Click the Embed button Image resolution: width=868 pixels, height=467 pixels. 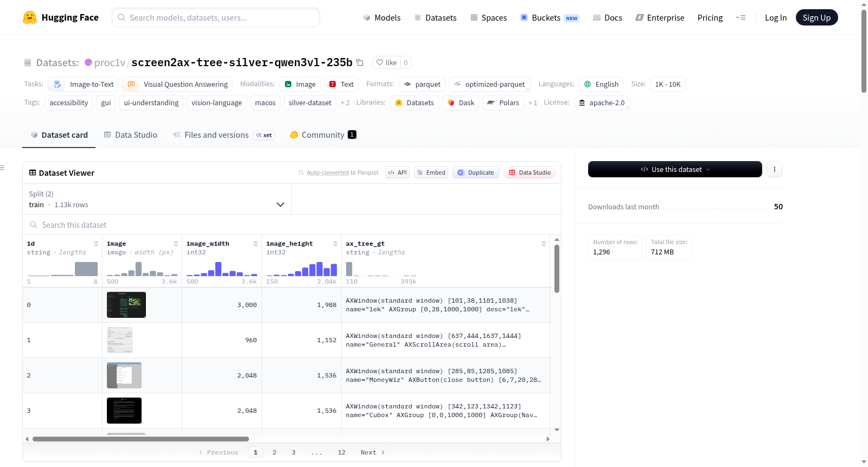point(431,172)
